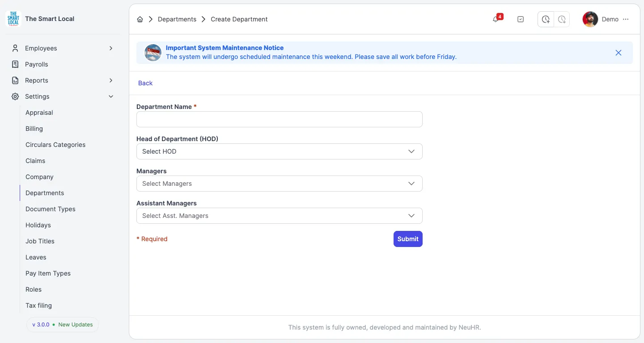Select Departments in settings submenu
The height and width of the screenshot is (343, 644).
(45, 193)
